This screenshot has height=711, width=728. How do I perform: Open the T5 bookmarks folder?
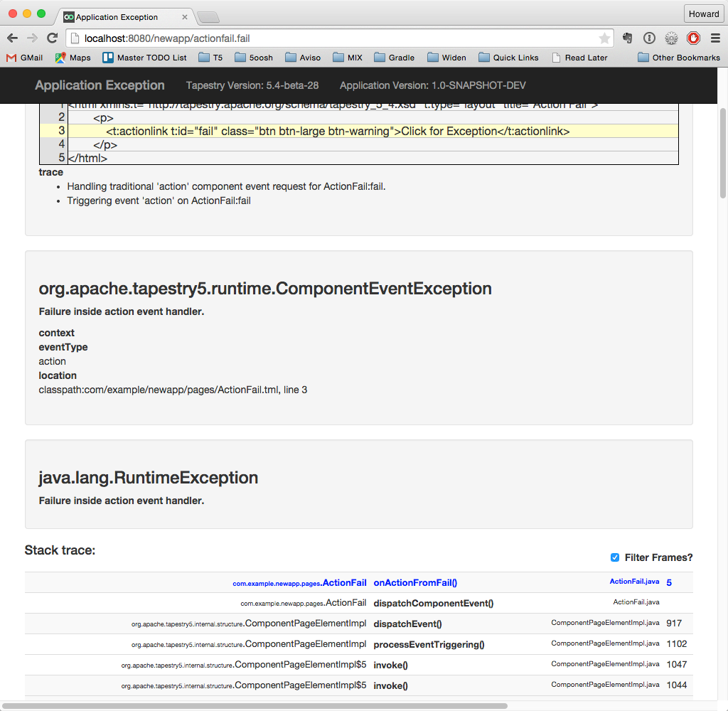(210, 58)
